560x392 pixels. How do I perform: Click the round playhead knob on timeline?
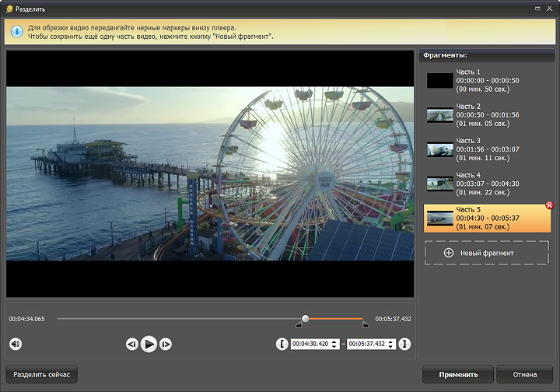point(306,318)
